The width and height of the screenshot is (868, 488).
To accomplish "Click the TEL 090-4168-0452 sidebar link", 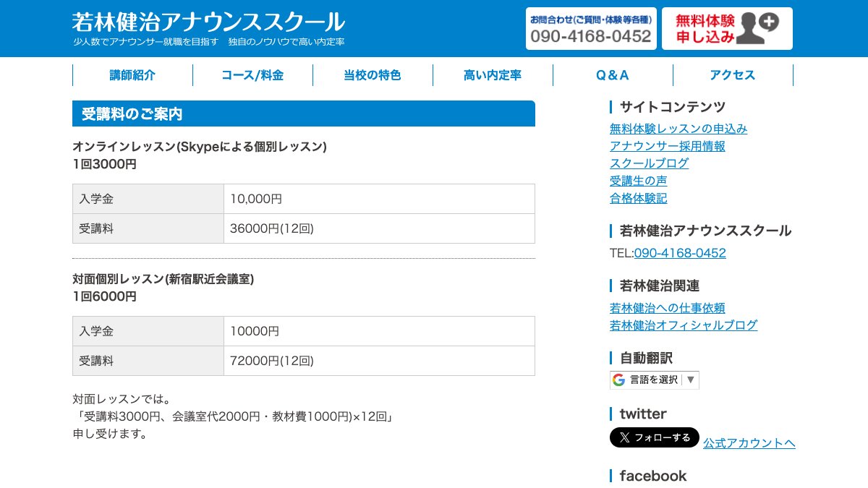I will tap(680, 253).
